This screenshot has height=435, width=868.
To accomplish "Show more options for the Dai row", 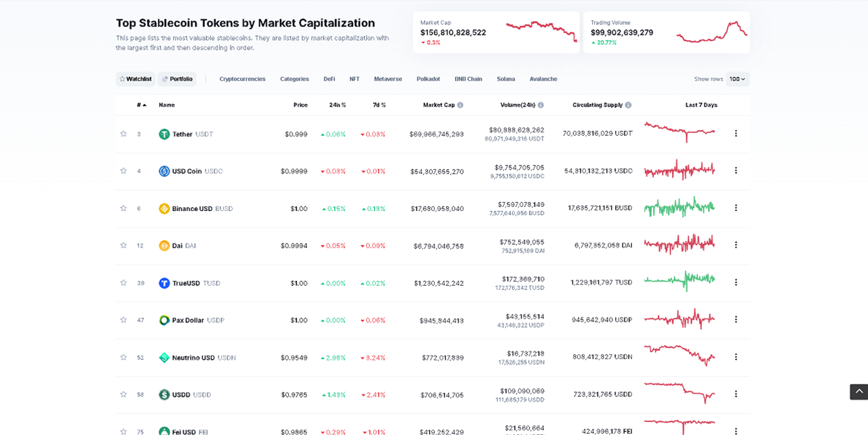I will pos(736,245).
